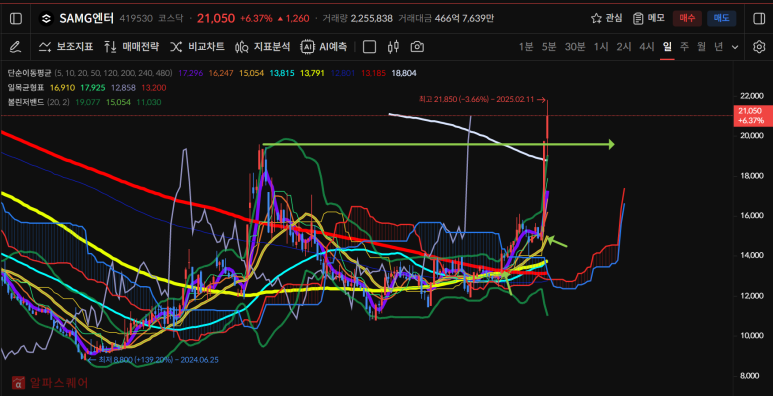
Task: Click the blue 매도 sell button
Action: click(722, 19)
